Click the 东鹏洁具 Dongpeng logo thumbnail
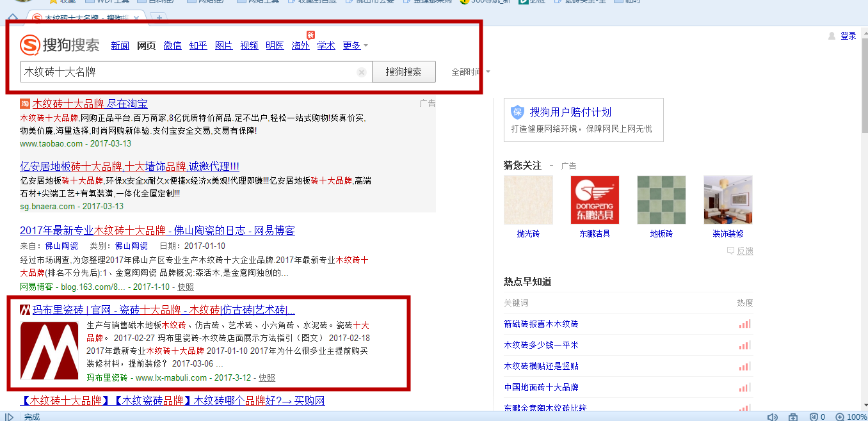This screenshot has width=868, height=421. point(595,200)
